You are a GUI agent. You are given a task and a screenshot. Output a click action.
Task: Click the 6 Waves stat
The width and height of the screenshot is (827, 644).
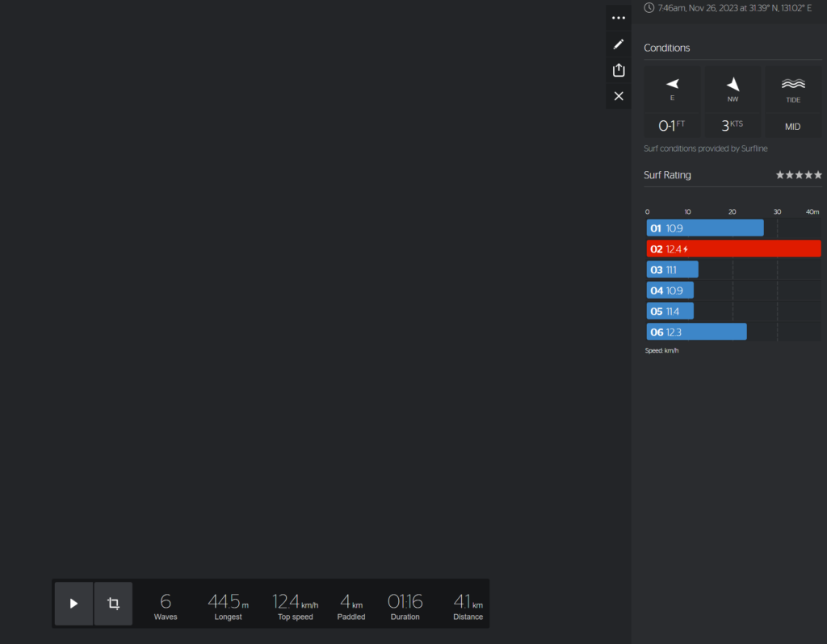[166, 605]
